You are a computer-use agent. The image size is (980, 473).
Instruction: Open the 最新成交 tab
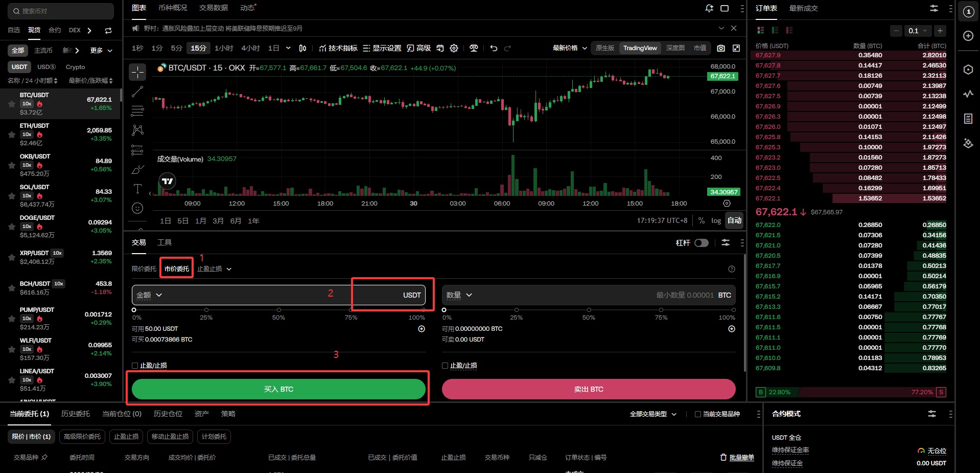pyautogui.click(x=804, y=8)
